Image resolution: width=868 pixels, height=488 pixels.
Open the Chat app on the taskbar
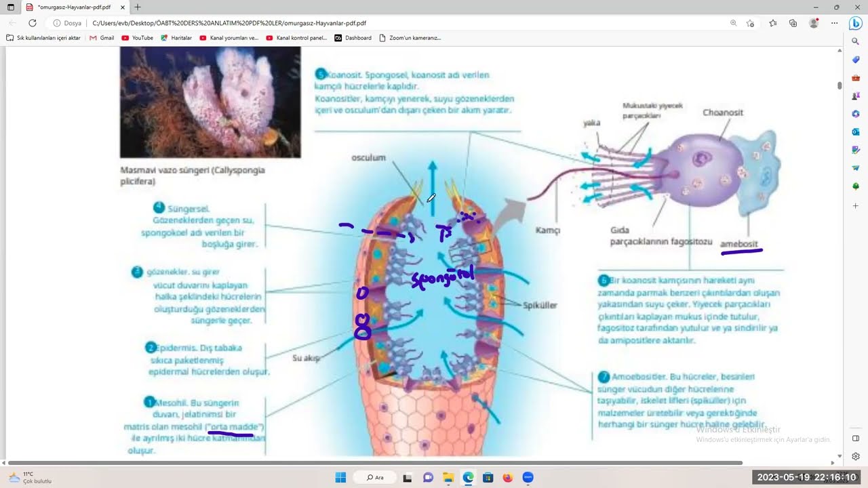click(x=428, y=477)
